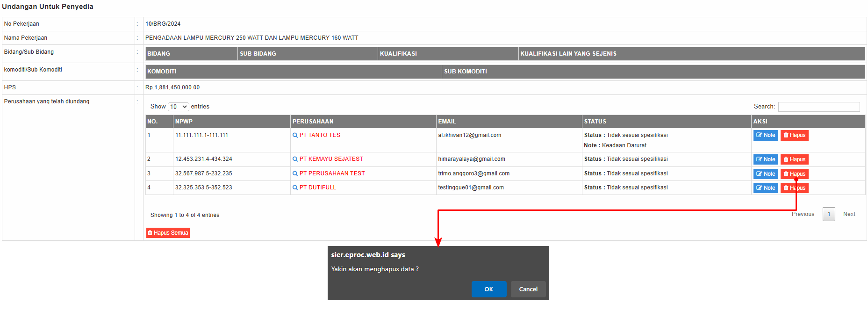Remove all invitations with Hapus Semua

pos(168,233)
